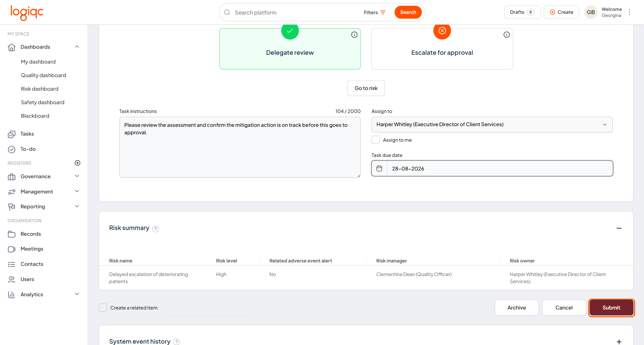This screenshot has height=345, width=644.
Task: Expand the Analytics menu
Action: pyautogui.click(x=77, y=294)
